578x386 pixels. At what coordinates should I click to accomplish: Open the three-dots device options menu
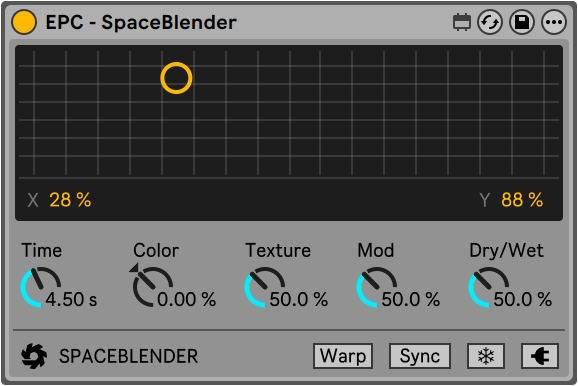(554, 22)
